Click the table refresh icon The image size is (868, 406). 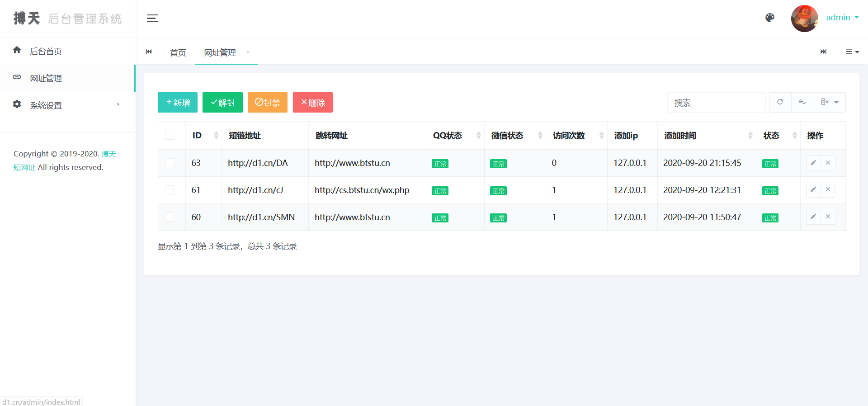[780, 102]
